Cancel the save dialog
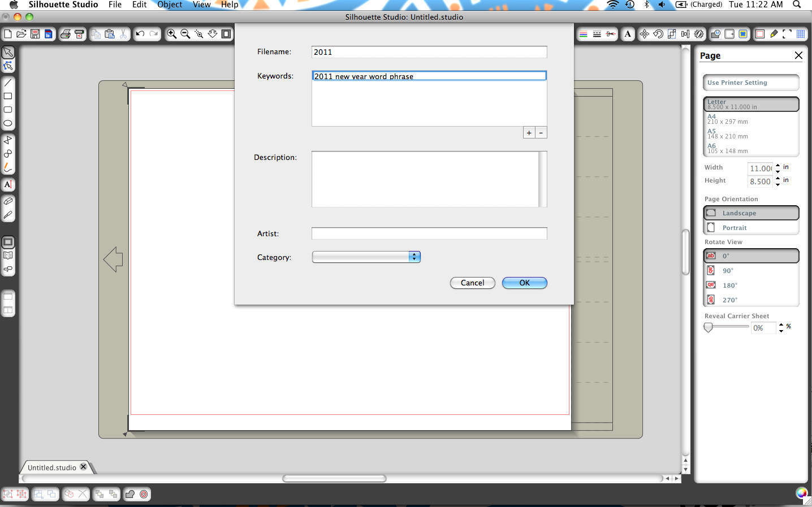The image size is (812, 507). click(x=473, y=283)
